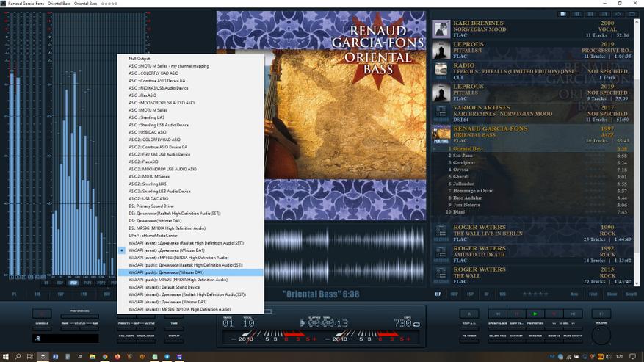Switch to the LYR tab
Viewport: 644px width, 362px height.
(x=84, y=294)
